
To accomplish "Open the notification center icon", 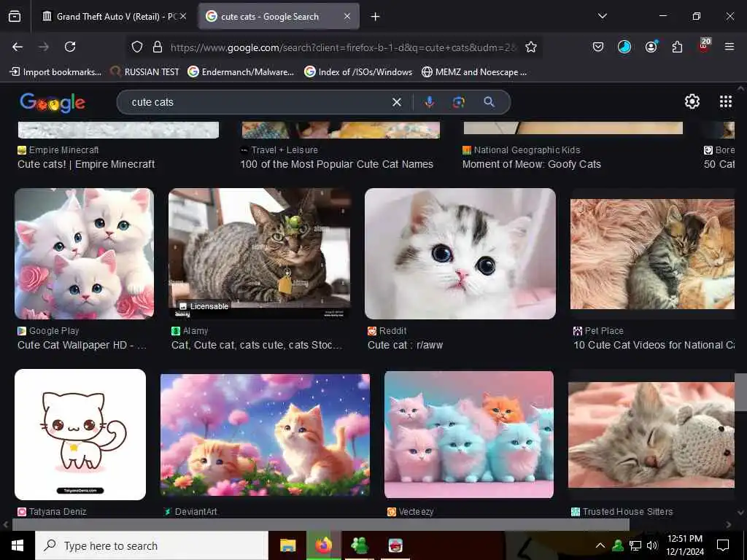I will point(723,545).
